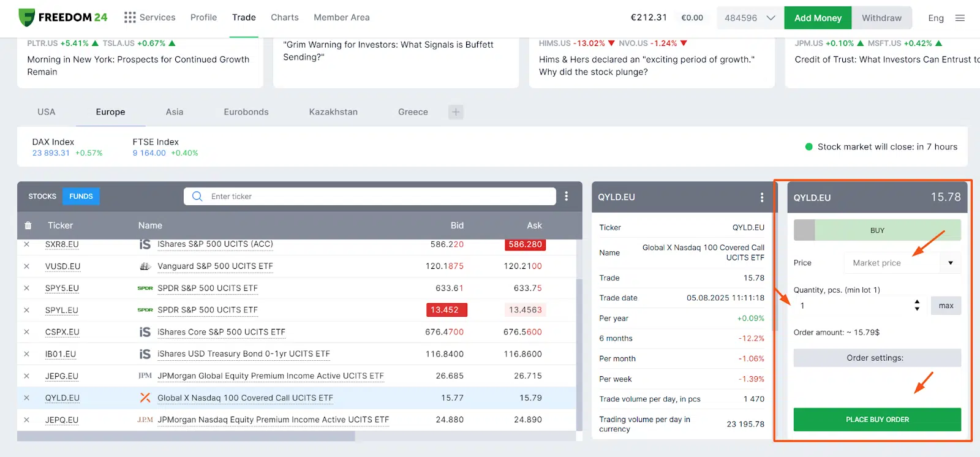Image resolution: width=980 pixels, height=457 pixels.
Task: Open the hamburger menu icon
Action: pos(960,18)
